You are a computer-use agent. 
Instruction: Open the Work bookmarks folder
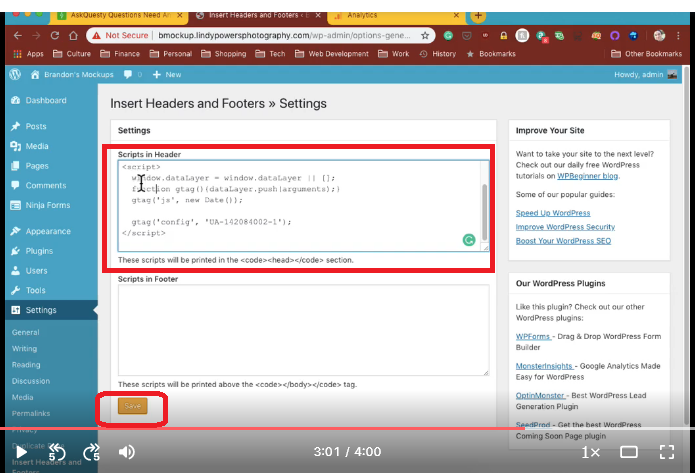394,54
